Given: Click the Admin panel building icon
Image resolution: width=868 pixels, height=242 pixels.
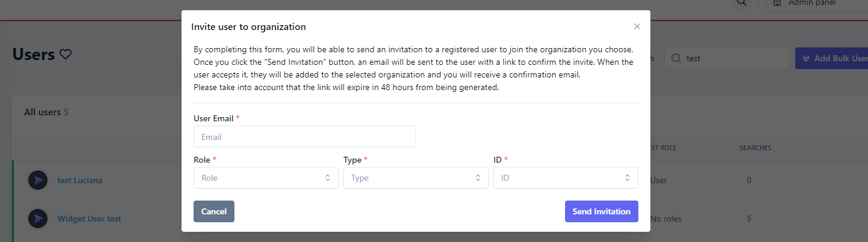Looking at the screenshot, I should point(777,3).
